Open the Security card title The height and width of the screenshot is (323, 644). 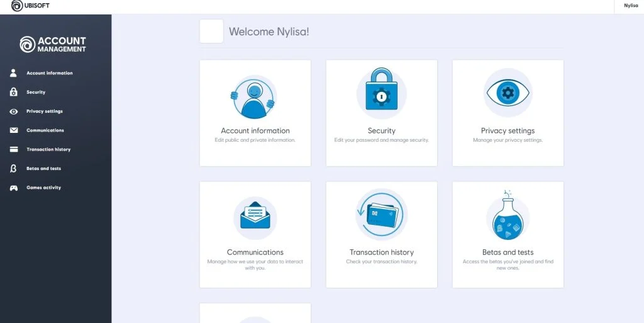pos(382,131)
